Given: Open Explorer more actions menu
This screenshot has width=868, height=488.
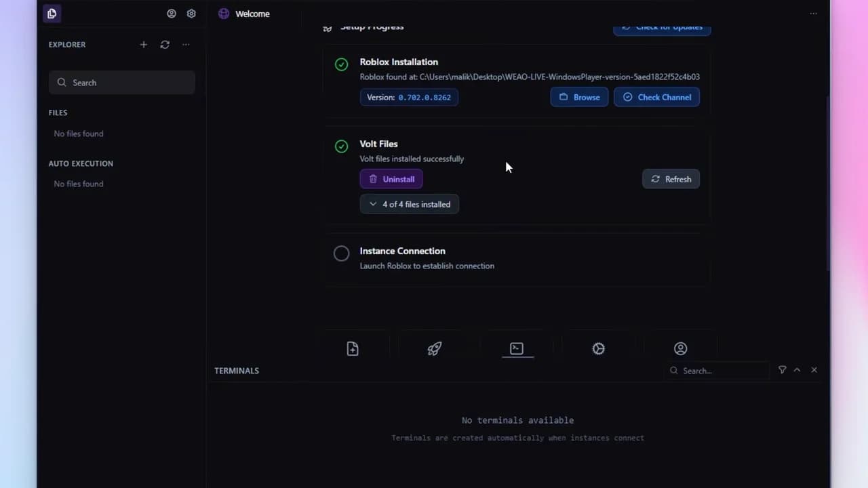Looking at the screenshot, I should pyautogui.click(x=186, y=45).
